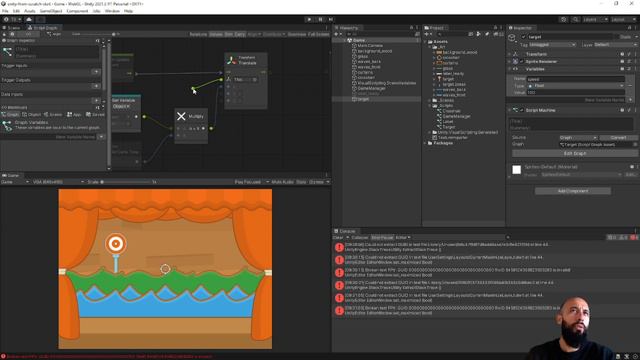640x360 pixels.
Task: Switch to the Script Graph tab
Action: click(x=43, y=28)
